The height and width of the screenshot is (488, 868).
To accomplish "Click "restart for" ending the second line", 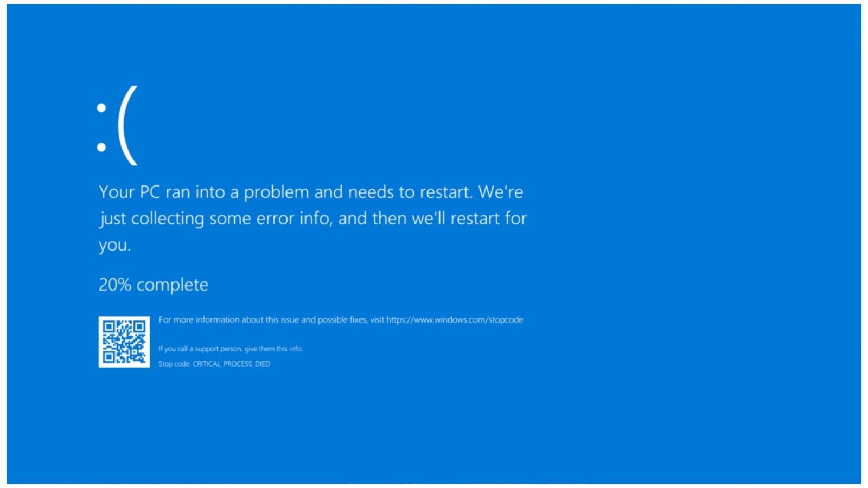I will coord(489,219).
